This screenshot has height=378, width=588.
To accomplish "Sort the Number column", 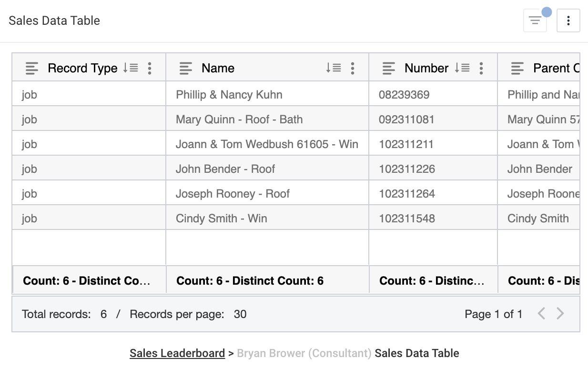I will point(462,68).
